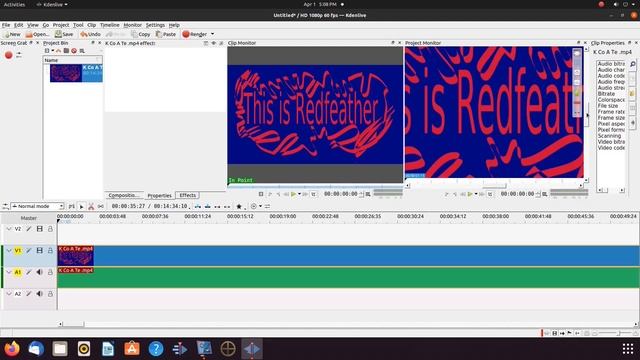This screenshot has width=640, height=360.
Task: Open Clip Monitor play options dropdown arrow
Action: [x=300, y=194]
